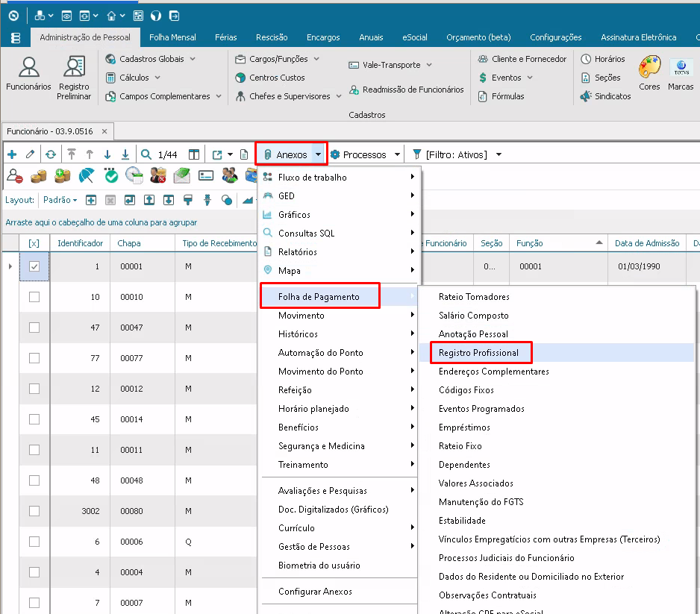Check the checkbox for Chapa 00077
Viewport: 700px width, 614px height.
point(34,358)
